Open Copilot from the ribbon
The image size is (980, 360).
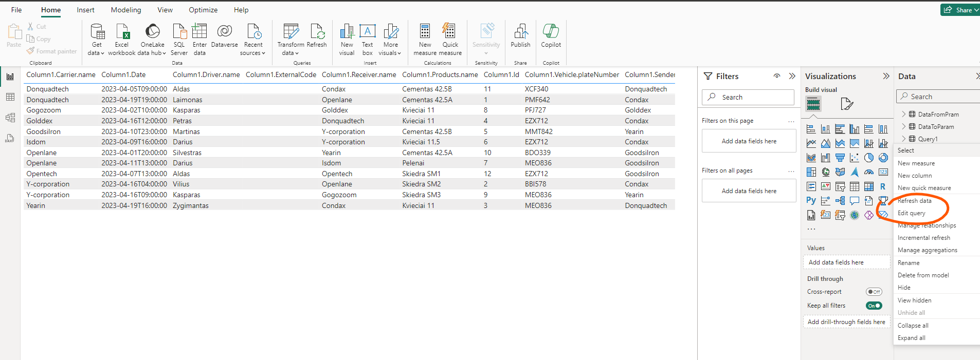[x=551, y=36]
